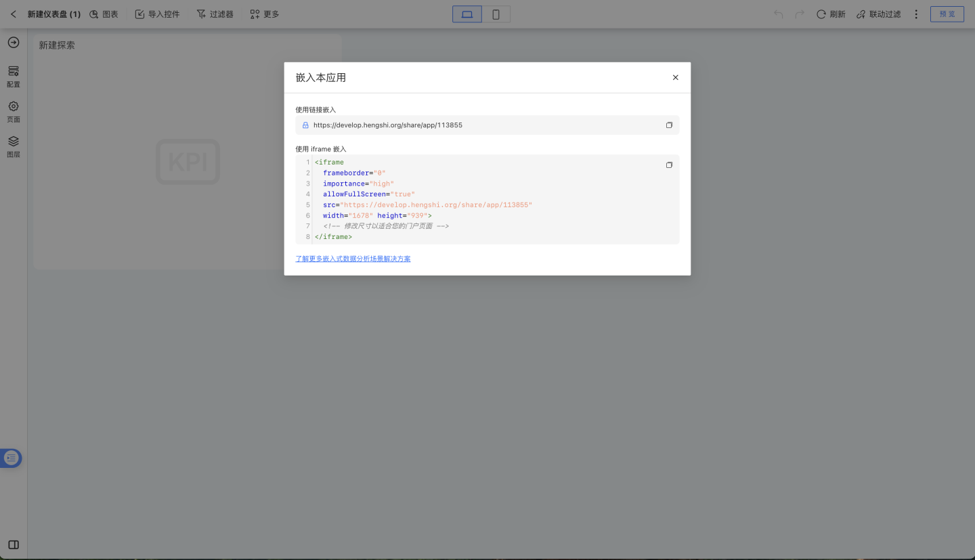Expand the More options menu

tap(264, 14)
